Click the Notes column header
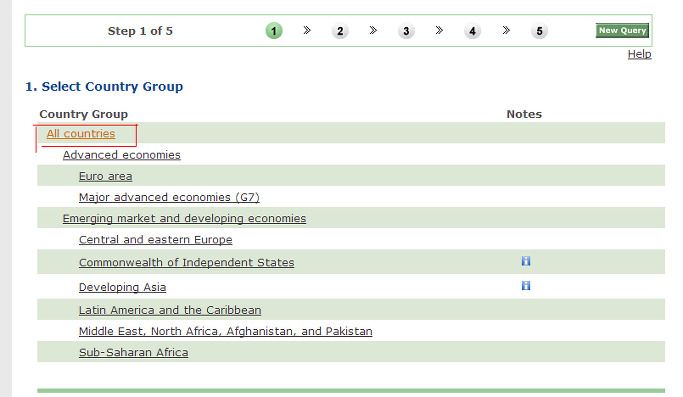Viewport: 683px width, 397px height. click(x=524, y=114)
